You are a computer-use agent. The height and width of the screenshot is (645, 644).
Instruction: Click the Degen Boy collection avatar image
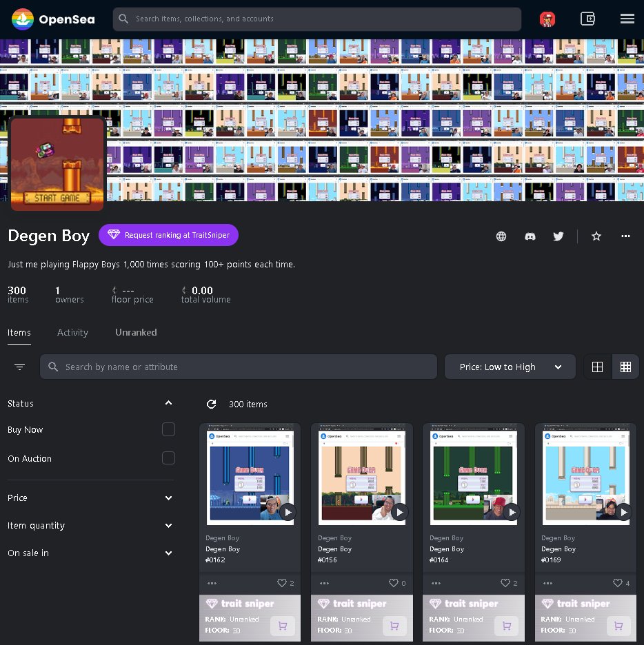click(x=57, y=164)
